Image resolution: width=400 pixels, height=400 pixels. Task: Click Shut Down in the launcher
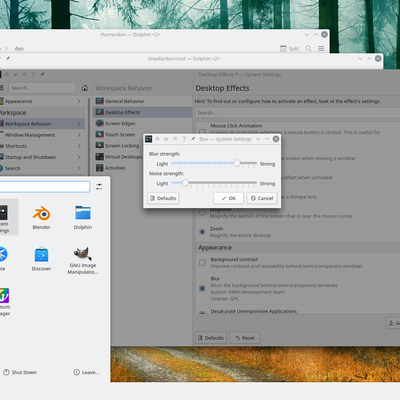tap(20, 372)
